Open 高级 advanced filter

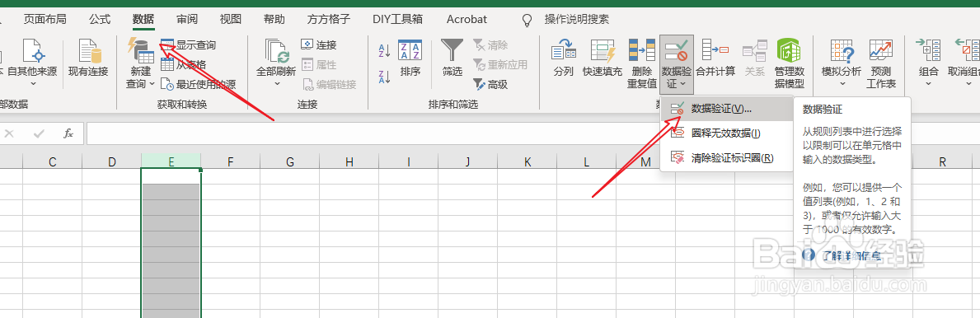click(490, 84)
